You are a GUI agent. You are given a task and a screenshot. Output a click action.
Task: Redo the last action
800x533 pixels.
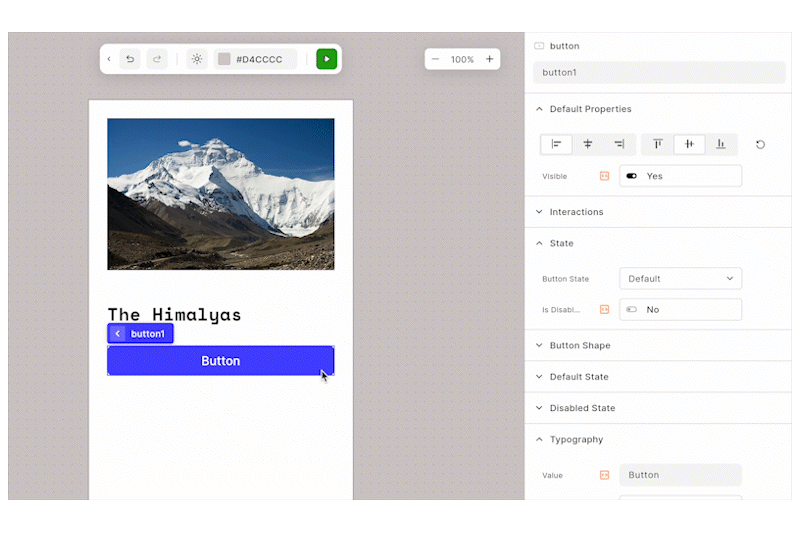point(157,59)
